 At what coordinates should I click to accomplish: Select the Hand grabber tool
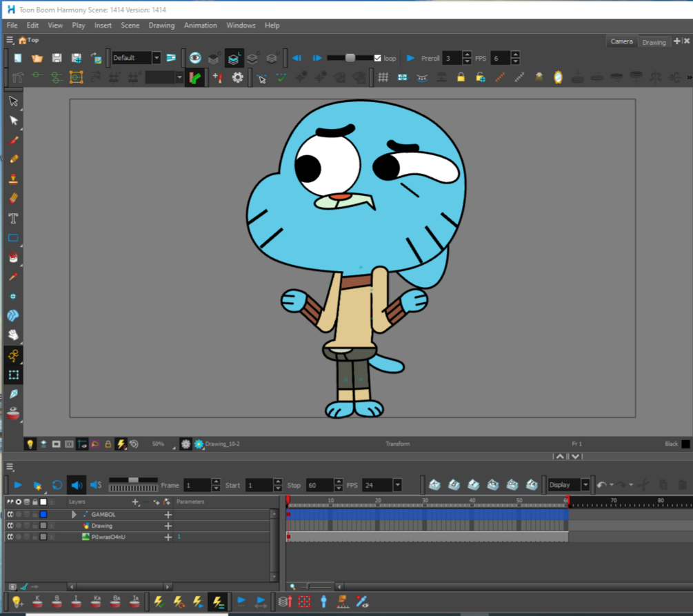tap(13, 335)
